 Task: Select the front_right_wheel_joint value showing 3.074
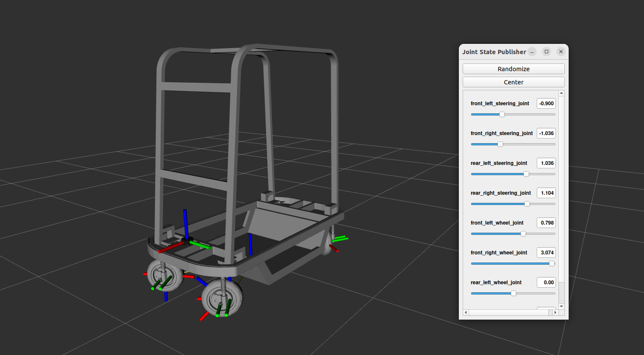coord(546,252)
